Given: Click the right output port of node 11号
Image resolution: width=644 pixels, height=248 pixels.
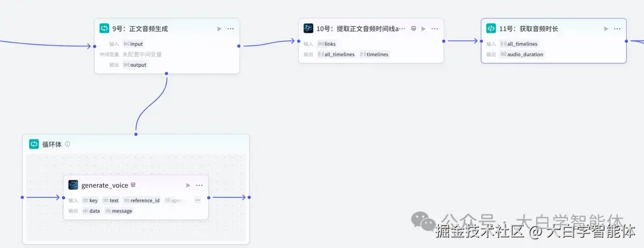Looking at the screenshot, I should pyautogui.click(x=626, y=41).
